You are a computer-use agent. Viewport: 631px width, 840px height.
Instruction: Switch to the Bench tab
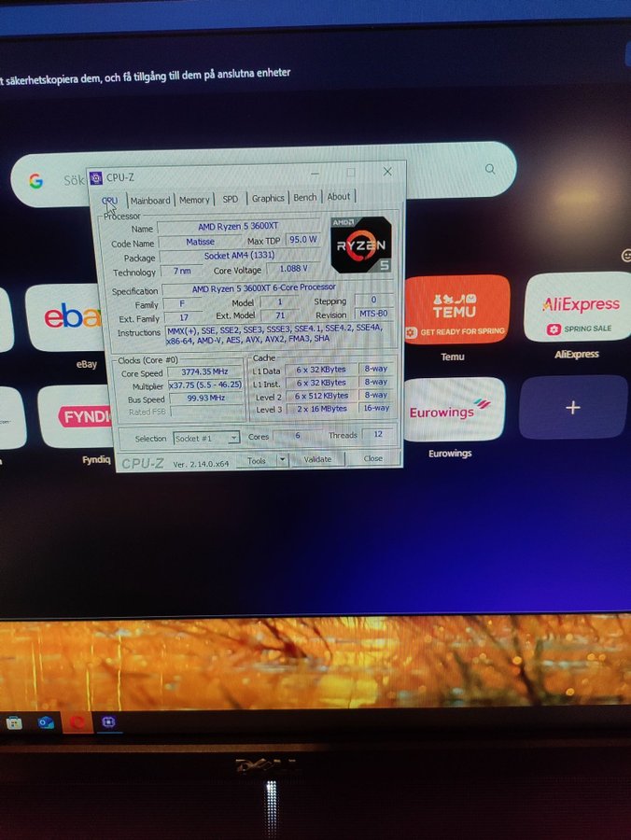[305, 197]
